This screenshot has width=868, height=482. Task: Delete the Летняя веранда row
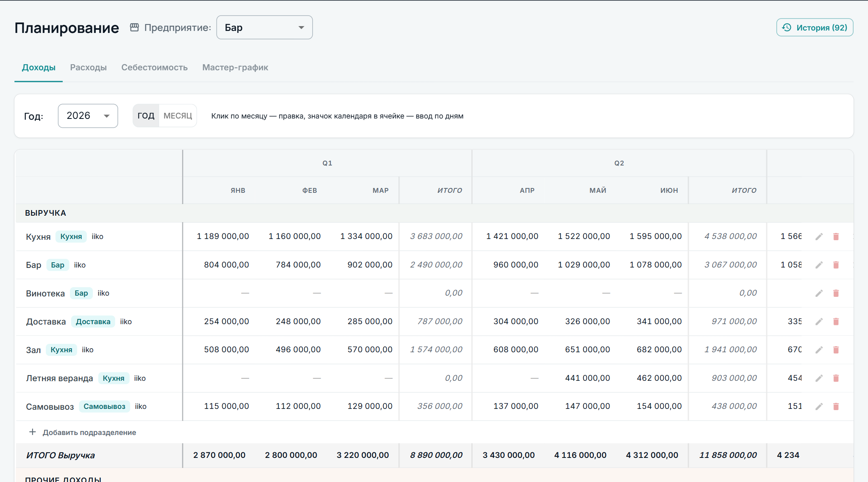click(x=836, y=378)
